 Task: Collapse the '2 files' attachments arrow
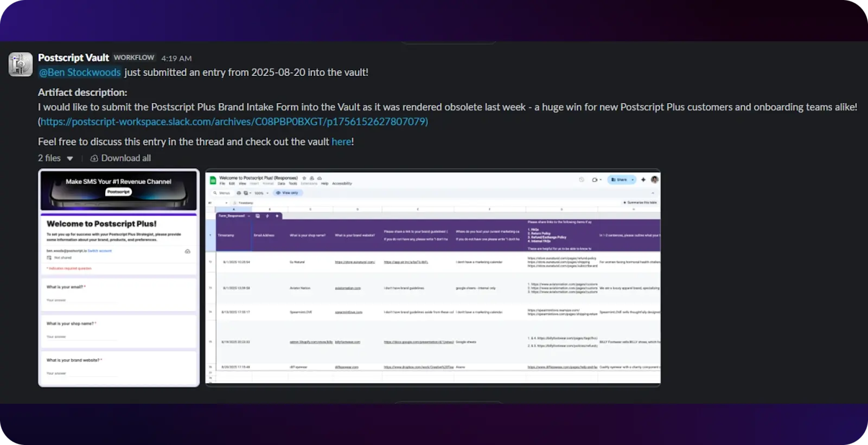point(70,158)
